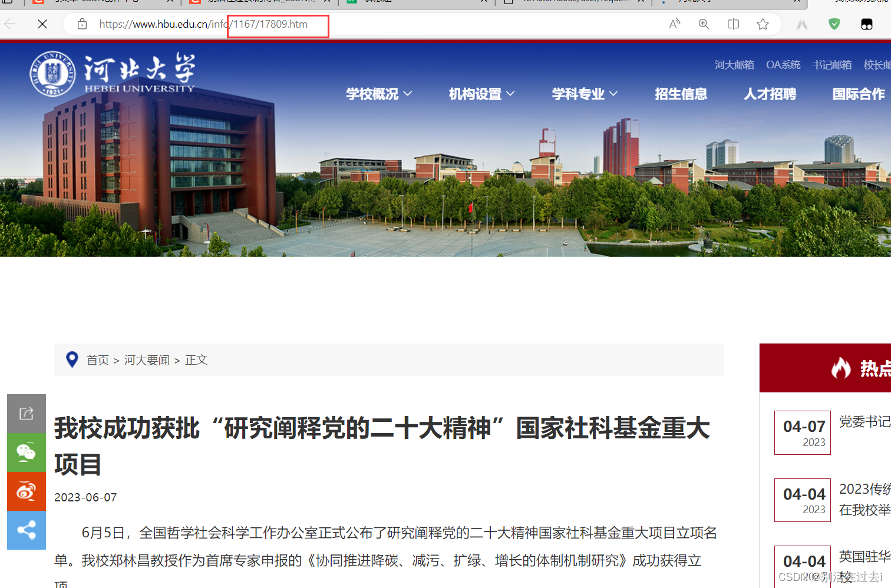This screenshot has height=588, width=891.
Task: Add page to favorites with star icon
Action: point(763,24)
